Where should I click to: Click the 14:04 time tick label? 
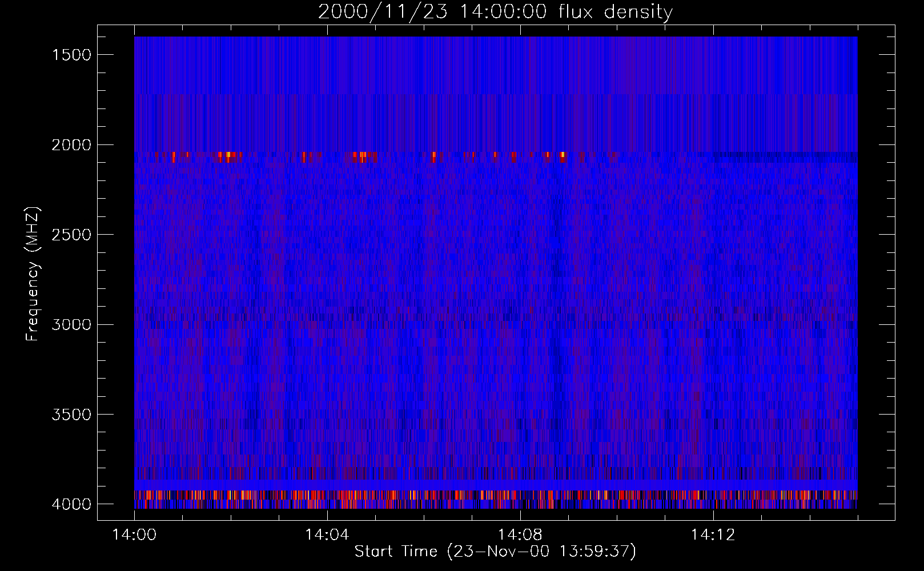click(327, 535)
